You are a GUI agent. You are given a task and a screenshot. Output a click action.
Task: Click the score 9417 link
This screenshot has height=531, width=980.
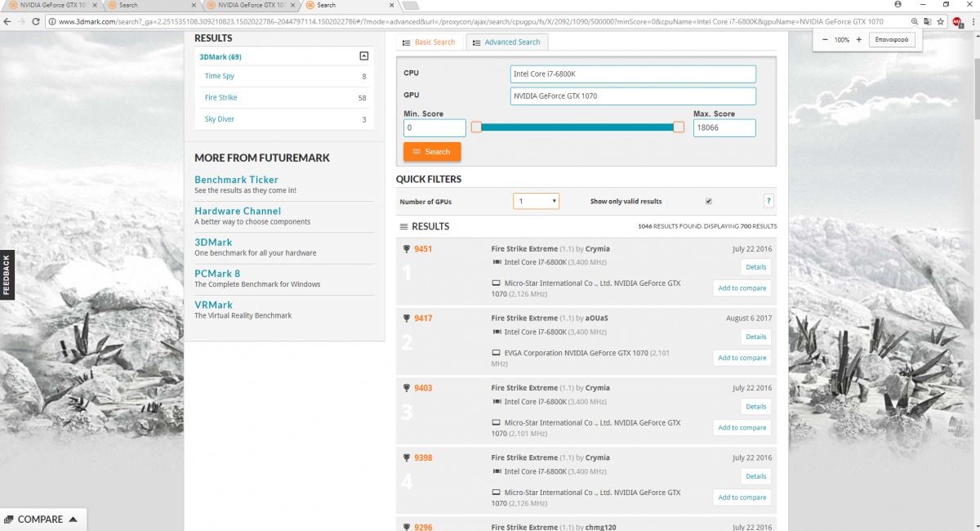[x=423, y=318]
